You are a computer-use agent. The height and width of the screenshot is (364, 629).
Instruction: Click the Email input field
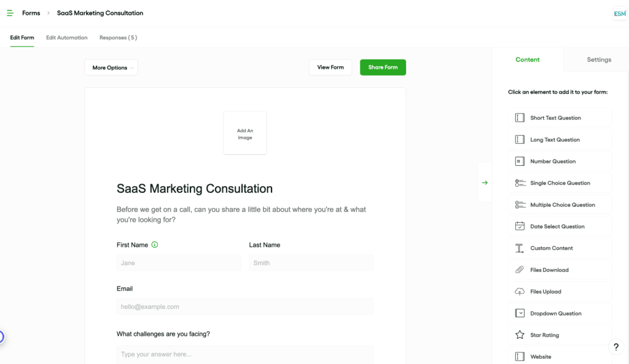[245, 307]
